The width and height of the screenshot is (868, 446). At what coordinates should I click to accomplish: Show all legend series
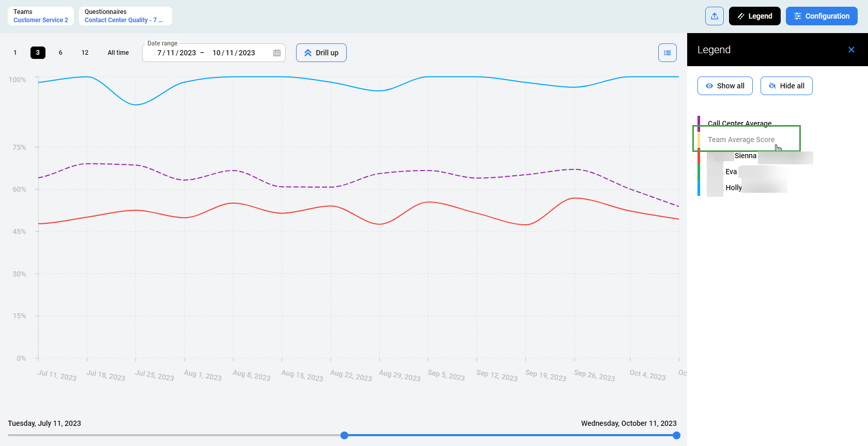click(724, 86)
